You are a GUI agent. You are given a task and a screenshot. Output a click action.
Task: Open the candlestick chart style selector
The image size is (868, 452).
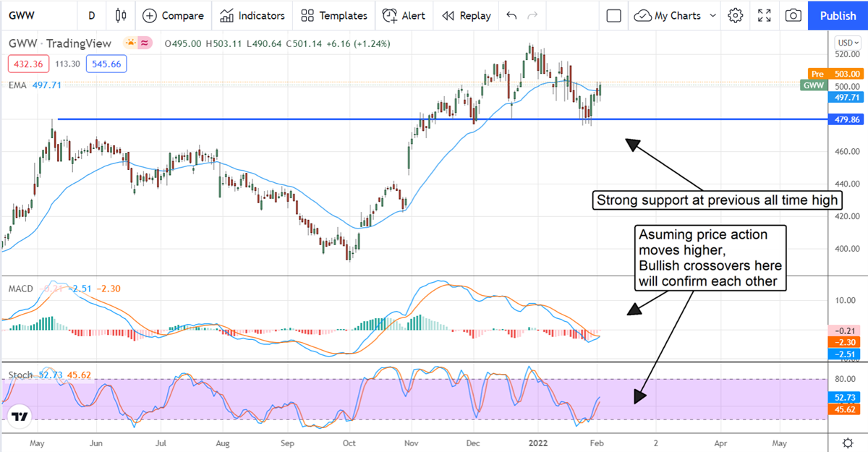click(120, 15)
